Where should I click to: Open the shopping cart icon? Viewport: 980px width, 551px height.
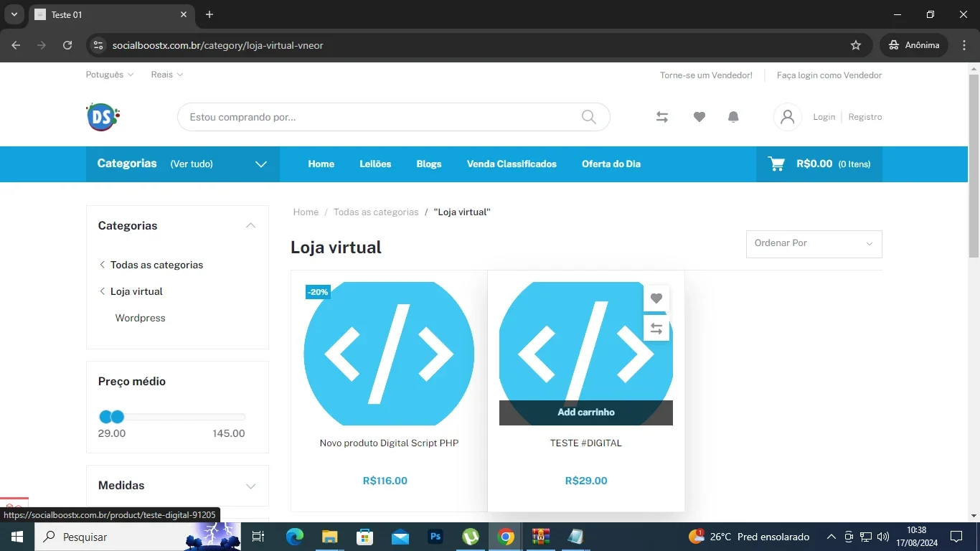coord(776,164)
